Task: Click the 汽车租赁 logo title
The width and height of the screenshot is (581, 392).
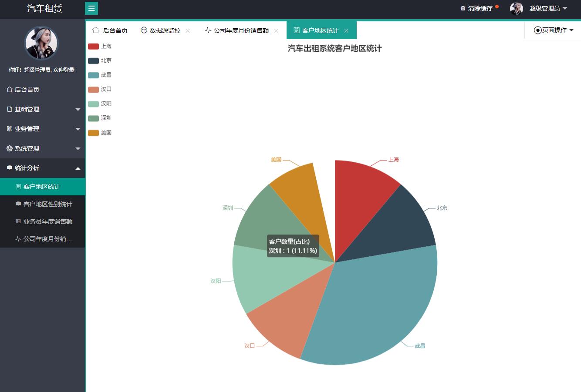Action: [44, 8]
